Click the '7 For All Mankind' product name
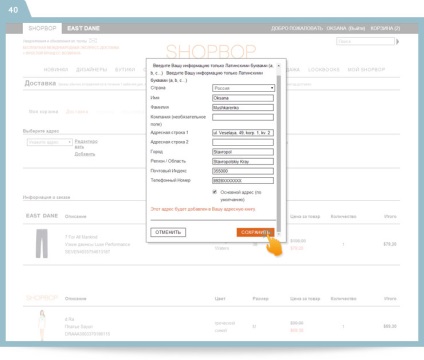 (81, 237)
